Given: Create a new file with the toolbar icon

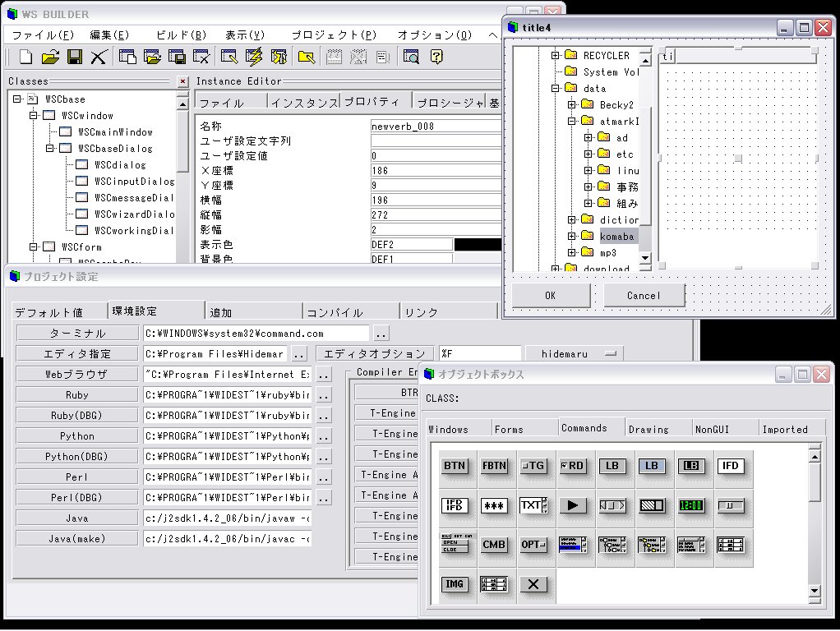Looking at the screenshot, I should click(x=25, y=57).
